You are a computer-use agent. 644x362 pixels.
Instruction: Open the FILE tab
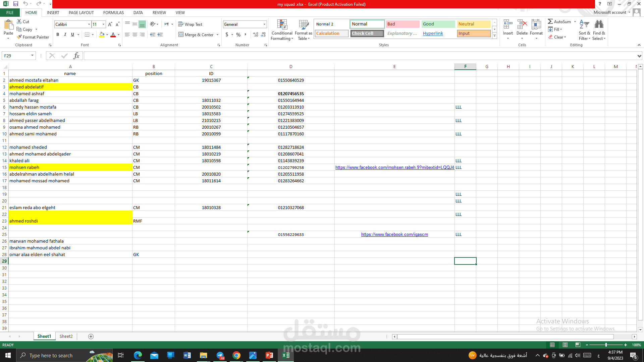[x=10, y=13]
